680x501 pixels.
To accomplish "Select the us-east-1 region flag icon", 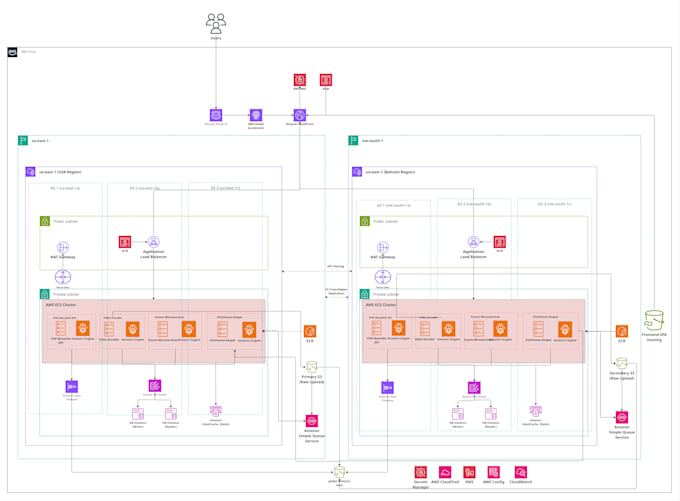I will [x=23, y=141].
